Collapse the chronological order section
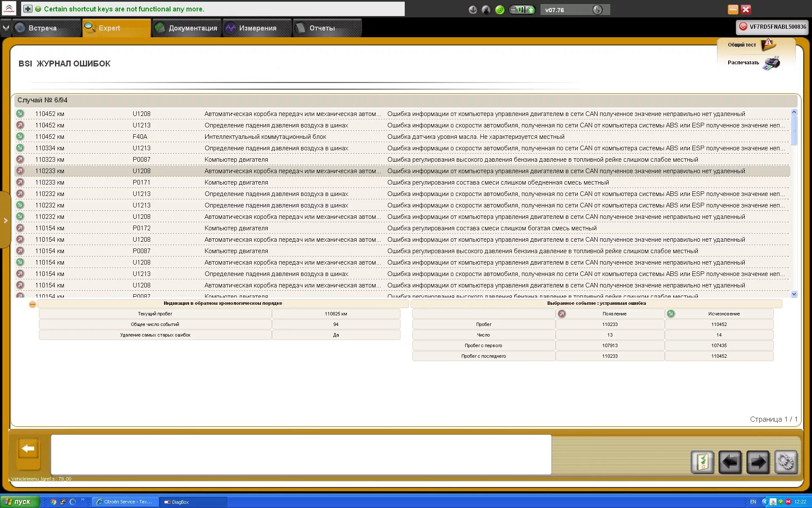The image size is (812, 508). (33, 304)
